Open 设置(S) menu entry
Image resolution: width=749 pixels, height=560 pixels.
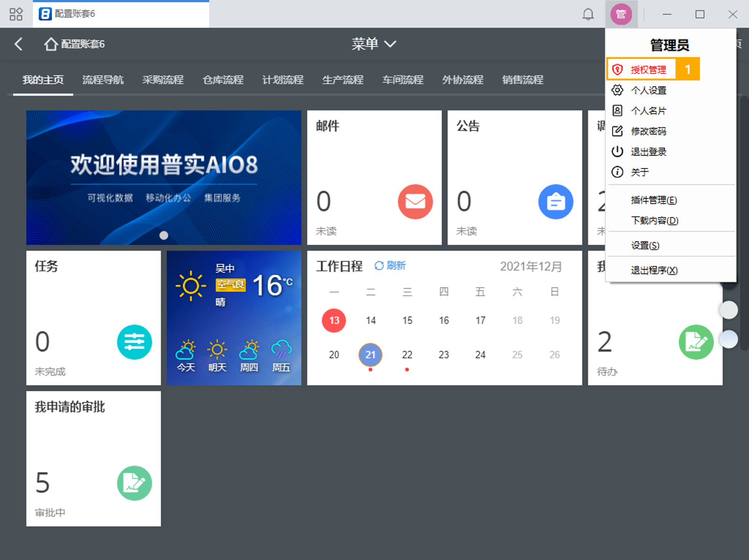(645, 245)
